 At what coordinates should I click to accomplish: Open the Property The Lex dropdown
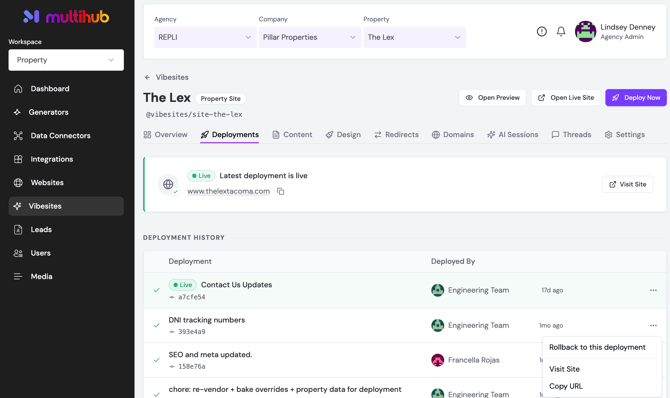[414, 37]
